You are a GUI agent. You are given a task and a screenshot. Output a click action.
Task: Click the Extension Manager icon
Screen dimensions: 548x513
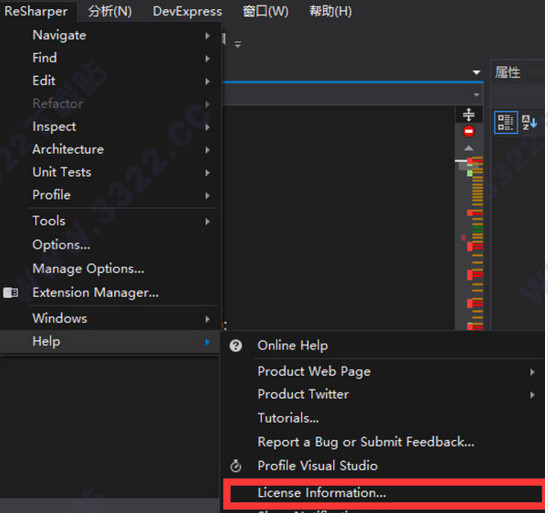pyautogui.click(x=11, y=292)
